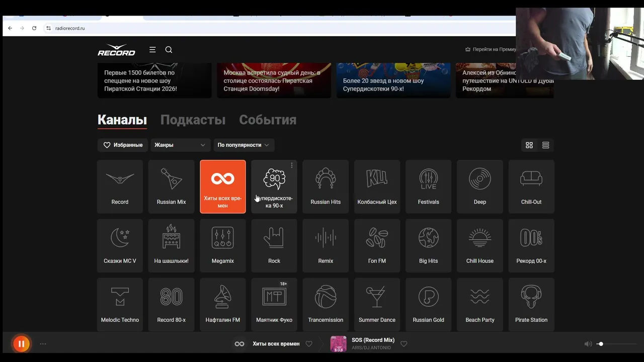644x362 pixels.
Task: Play the Festivals live channel
Action: tap(429, 187)
